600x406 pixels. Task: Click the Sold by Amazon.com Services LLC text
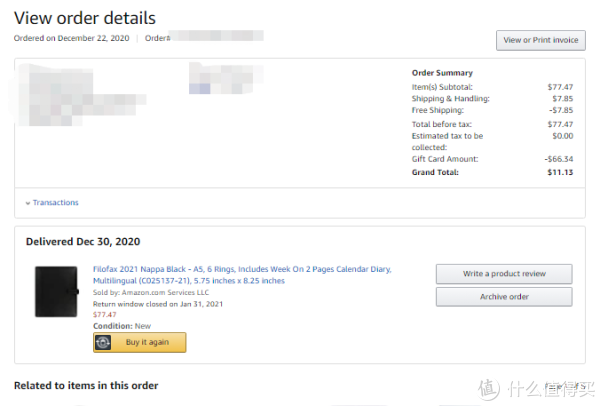(151, 292)
